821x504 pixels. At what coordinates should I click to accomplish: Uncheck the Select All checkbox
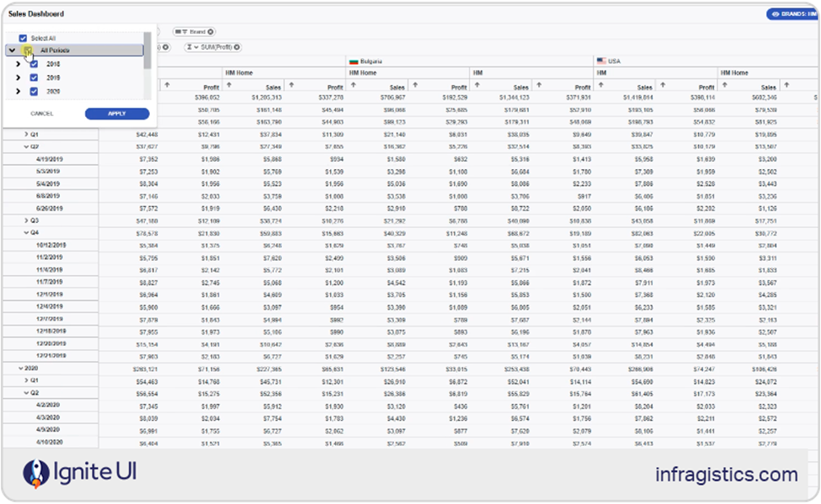pyautogui.click(x=22, y=38)
